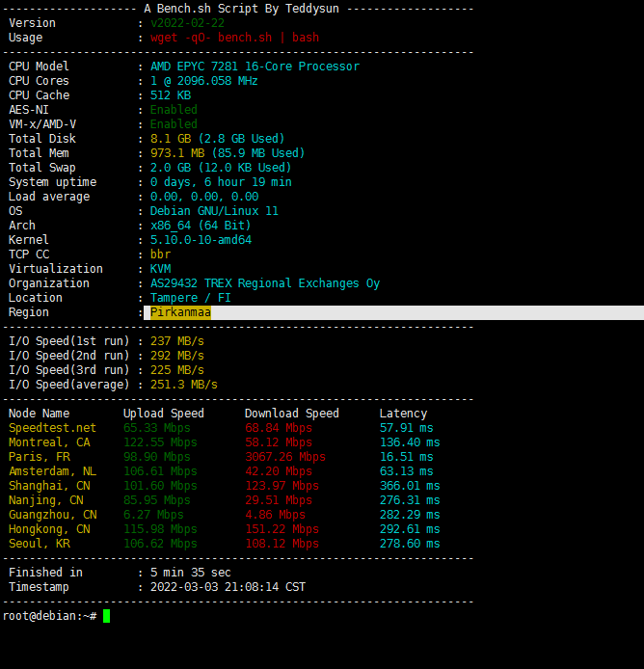Click the 'Region' label
The height and width of the screenshot is (669, 644).
29,312
